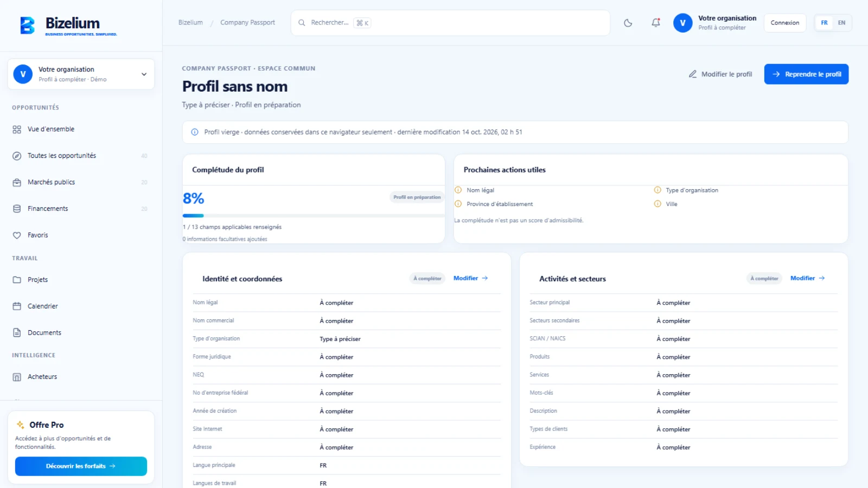This screenshot has height=488, width=868.
Task: Focus the Rechercher search field
Action: pos(450,23)
